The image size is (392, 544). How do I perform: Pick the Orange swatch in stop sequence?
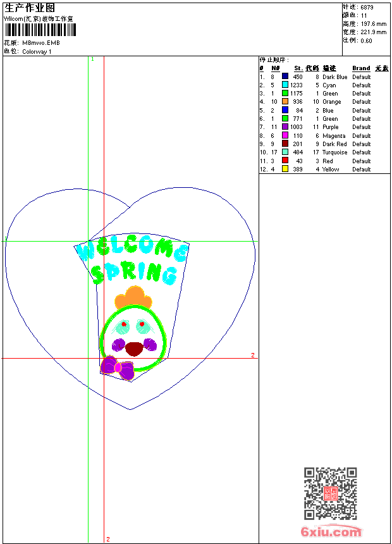tap(285, 102)
